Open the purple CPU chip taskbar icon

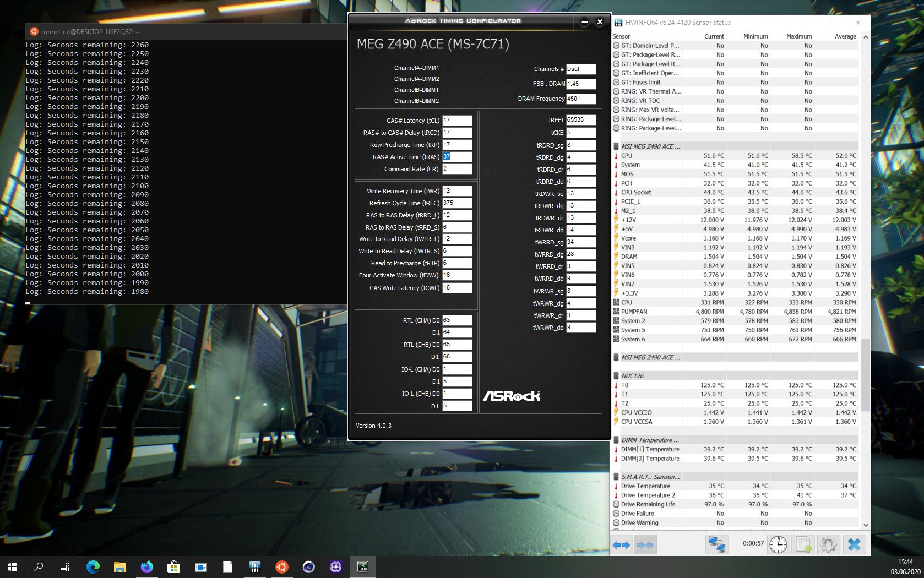pyautogui.click(x=336, y=566)
